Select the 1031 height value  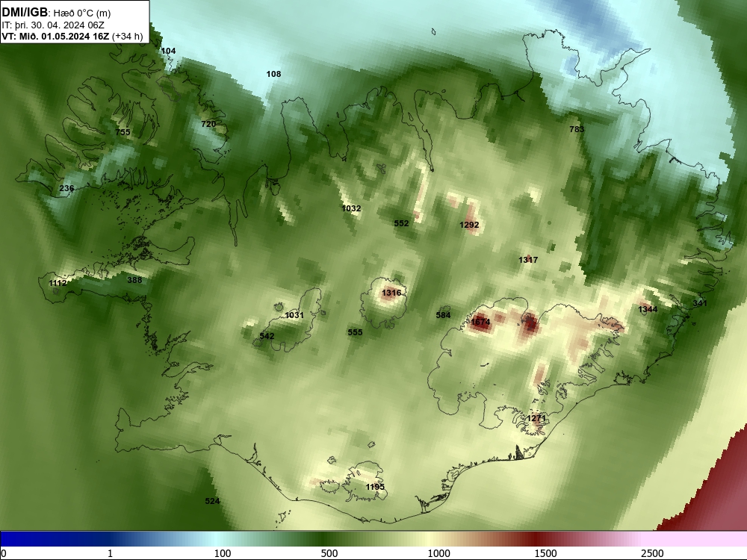click(x=294, y=315)
